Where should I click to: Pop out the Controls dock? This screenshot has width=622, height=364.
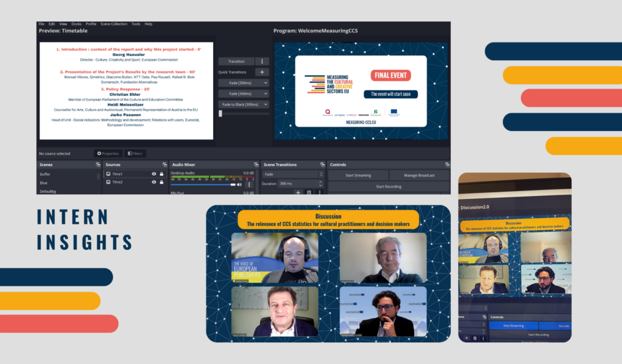448,165
